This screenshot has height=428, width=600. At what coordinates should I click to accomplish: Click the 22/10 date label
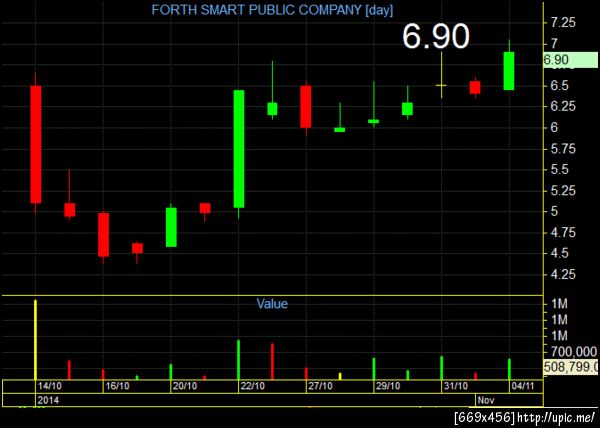(253, 386)
